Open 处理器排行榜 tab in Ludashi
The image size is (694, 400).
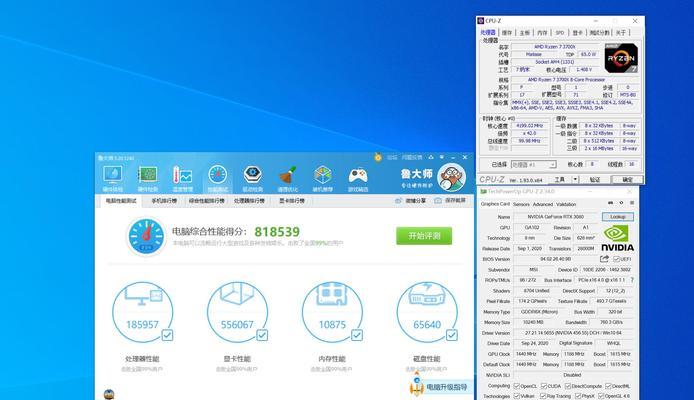[249, 201]
